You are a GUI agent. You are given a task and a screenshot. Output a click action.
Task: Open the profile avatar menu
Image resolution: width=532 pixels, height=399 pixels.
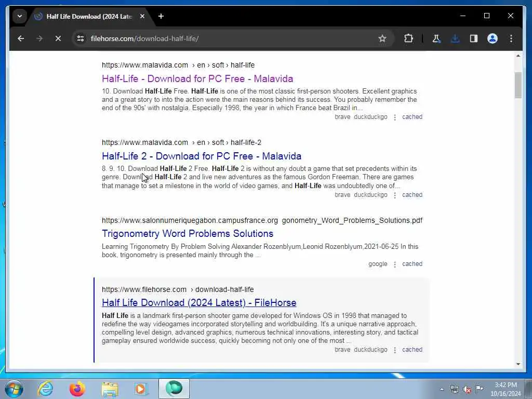tap(493, 38)
